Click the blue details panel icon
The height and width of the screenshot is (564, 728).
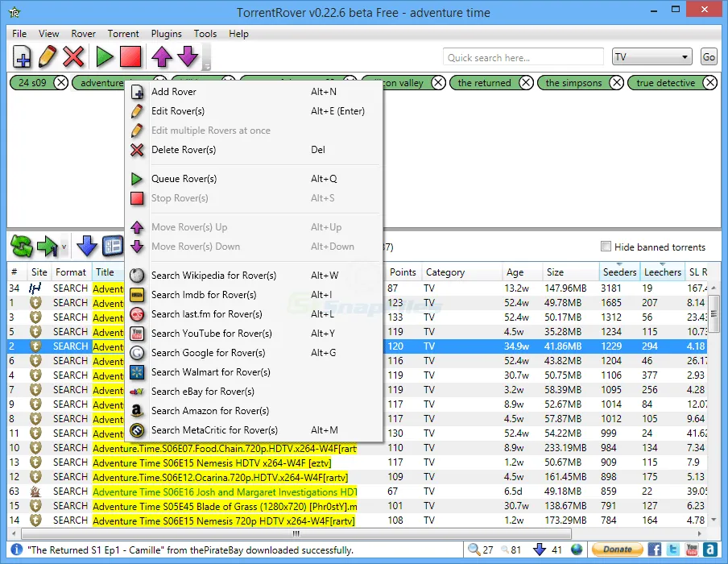(113, 246)
